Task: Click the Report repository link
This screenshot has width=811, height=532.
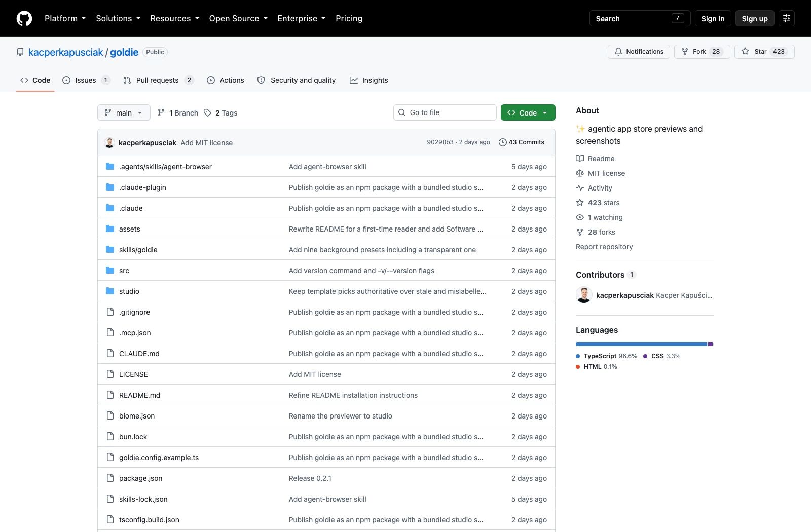Action: point(604,247)
